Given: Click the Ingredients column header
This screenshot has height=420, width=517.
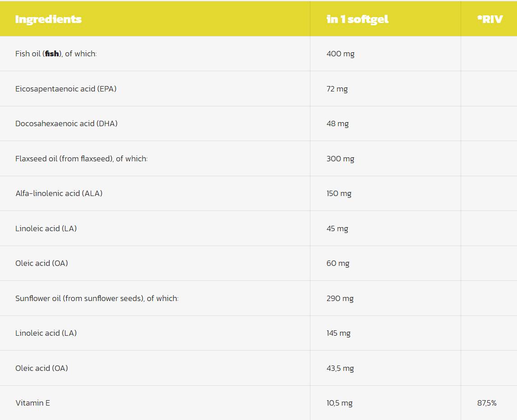Looking at the screenshot, I should click(48, 19).
